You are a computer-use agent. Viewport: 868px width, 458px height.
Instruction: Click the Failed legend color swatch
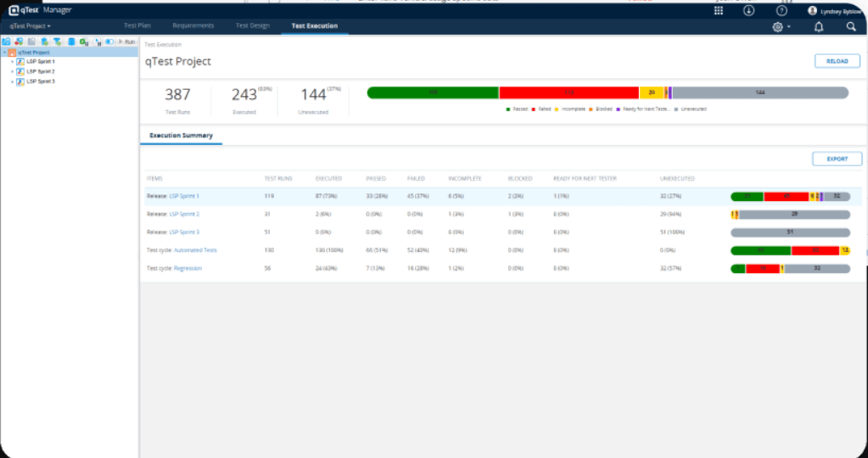point(534,109)
